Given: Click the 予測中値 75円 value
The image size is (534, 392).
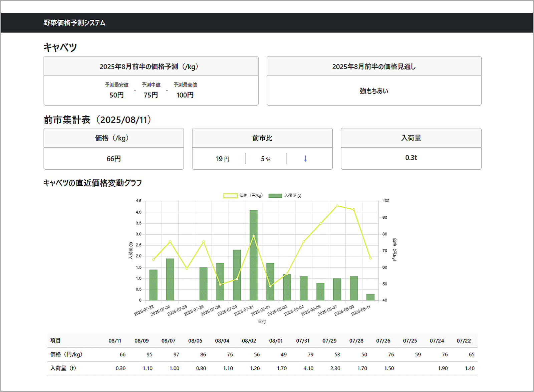Looking at the screenshot, I should [151, 95].
